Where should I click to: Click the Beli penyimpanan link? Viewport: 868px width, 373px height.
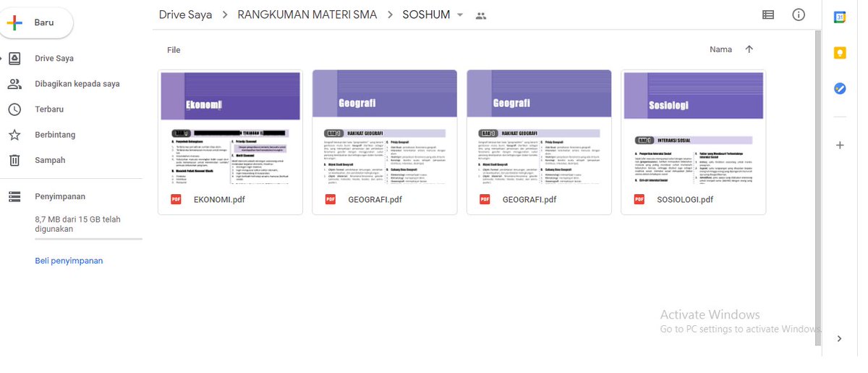tap(69, 261)
